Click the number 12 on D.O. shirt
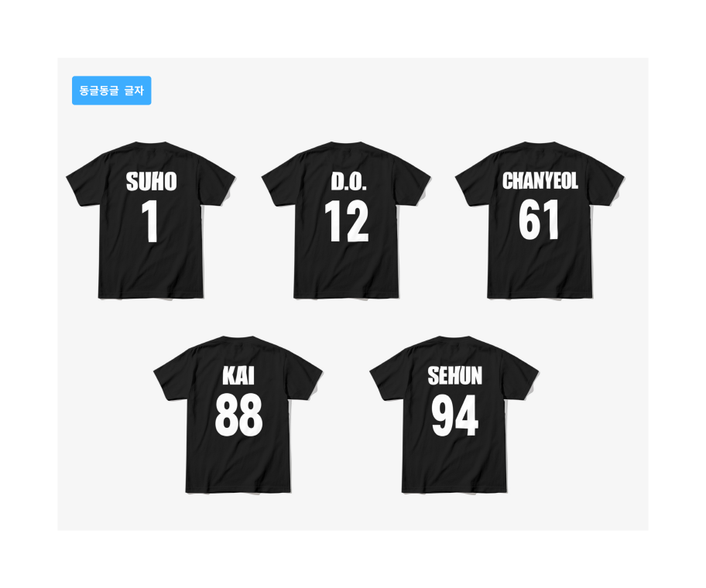Viewport: 706px width, 588px height. (x=347, y=221)
